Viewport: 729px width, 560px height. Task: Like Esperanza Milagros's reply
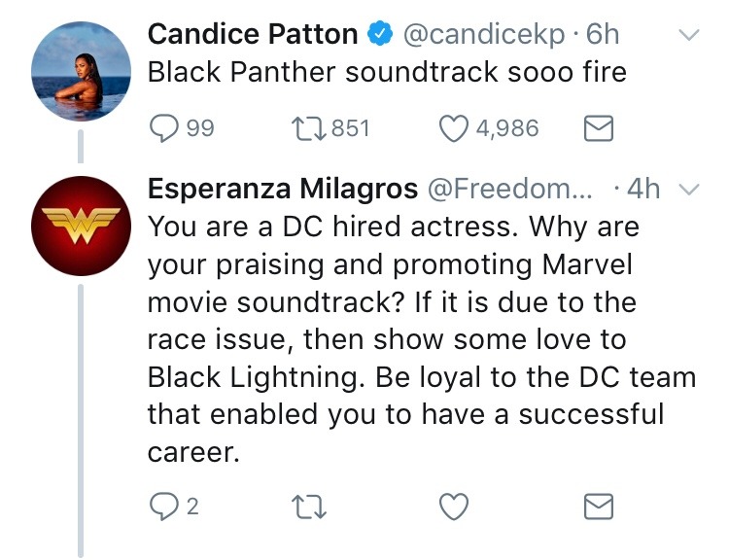[x=454, y=506]
